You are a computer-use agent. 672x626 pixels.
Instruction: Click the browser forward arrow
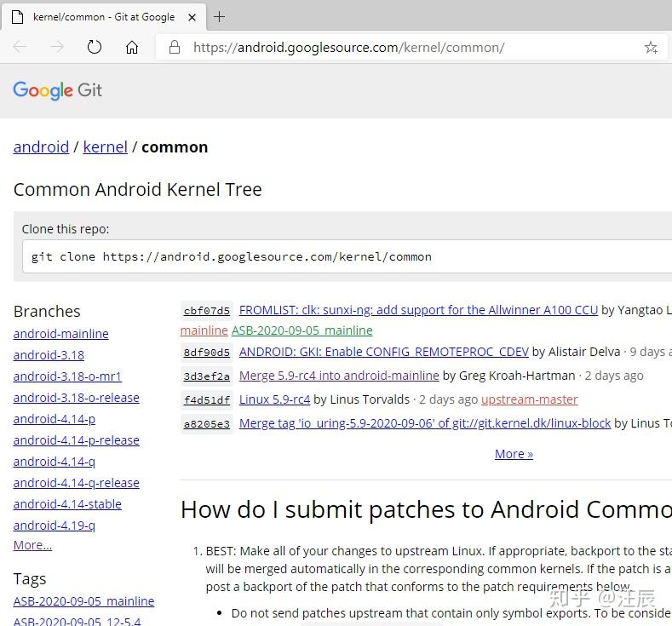57,48
